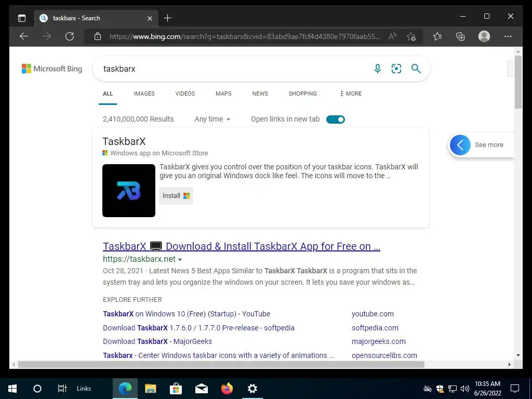Open Mail app from taskbar
The image size is (532, 399).
pos(202,389)
